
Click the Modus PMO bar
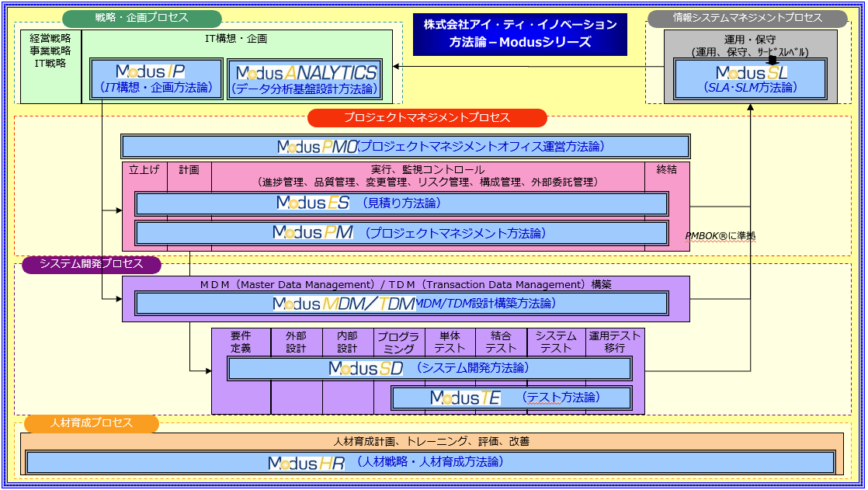pyautogui.click(x=405, y=147)
